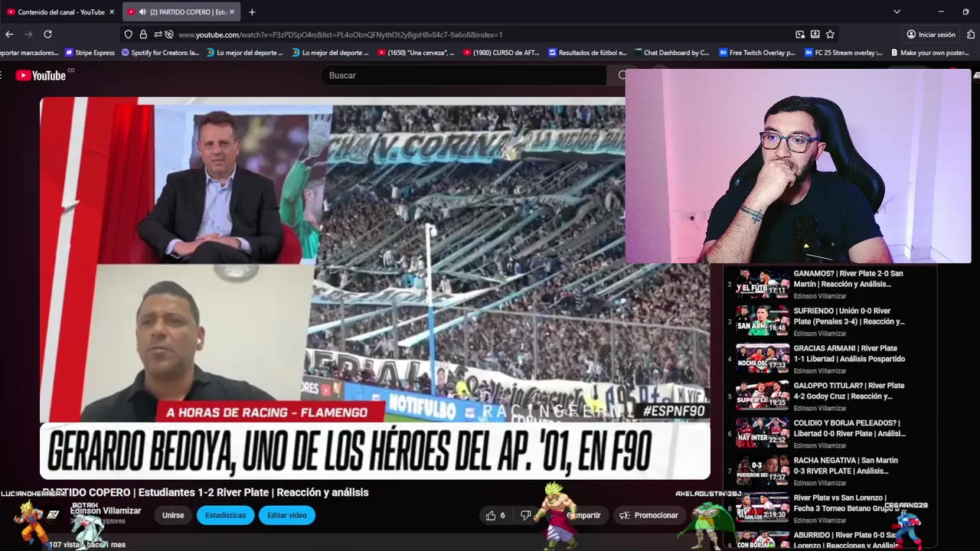Image resolution: width=980 pixels, height=551 pixels.
Task: Open (1900) CURSO de AFT bookmark
Action: click(501, 53)
